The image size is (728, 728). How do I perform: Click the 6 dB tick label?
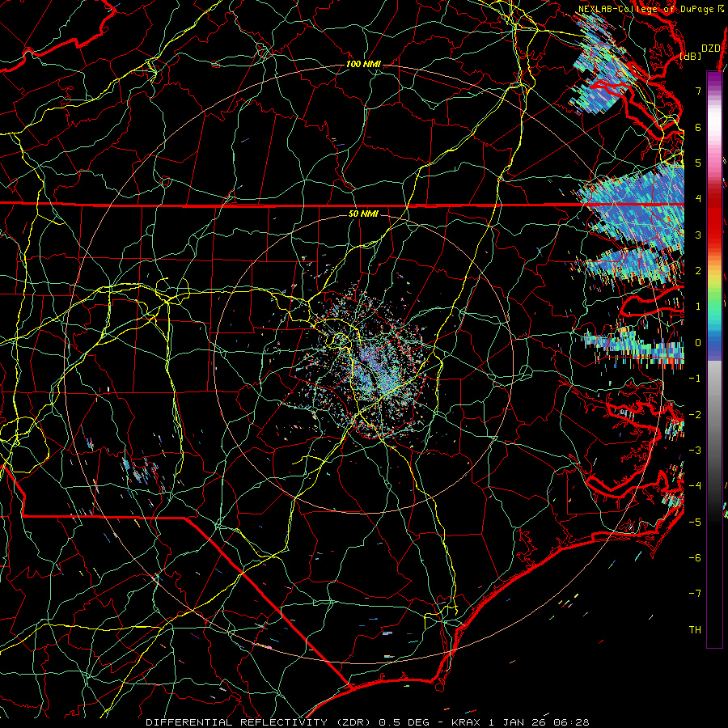[698, 127]
